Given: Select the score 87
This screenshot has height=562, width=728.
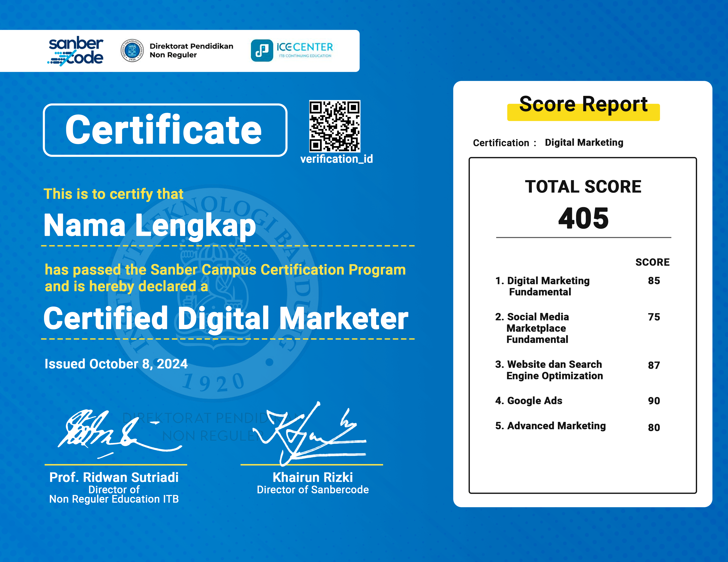Looking at the screenshot, I should click(654, 365).
